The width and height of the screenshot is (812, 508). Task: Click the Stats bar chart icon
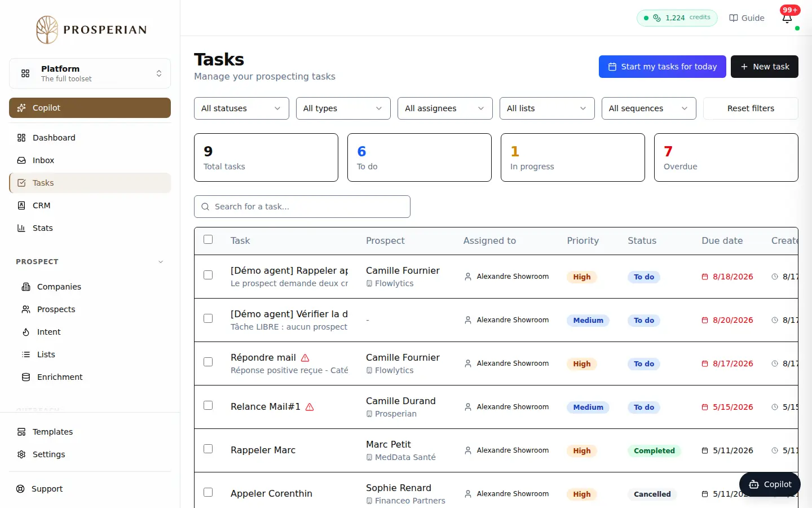click(x=21, y=228)
